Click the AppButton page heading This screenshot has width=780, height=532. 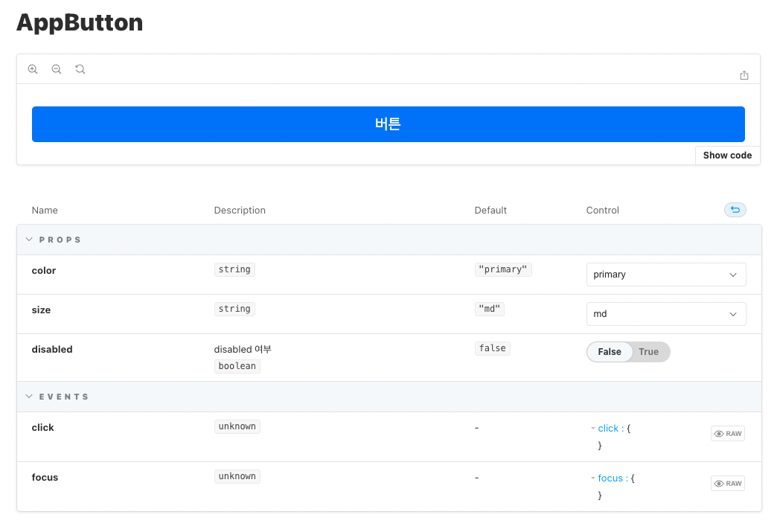pyautogui.click(x=80, y=23)
